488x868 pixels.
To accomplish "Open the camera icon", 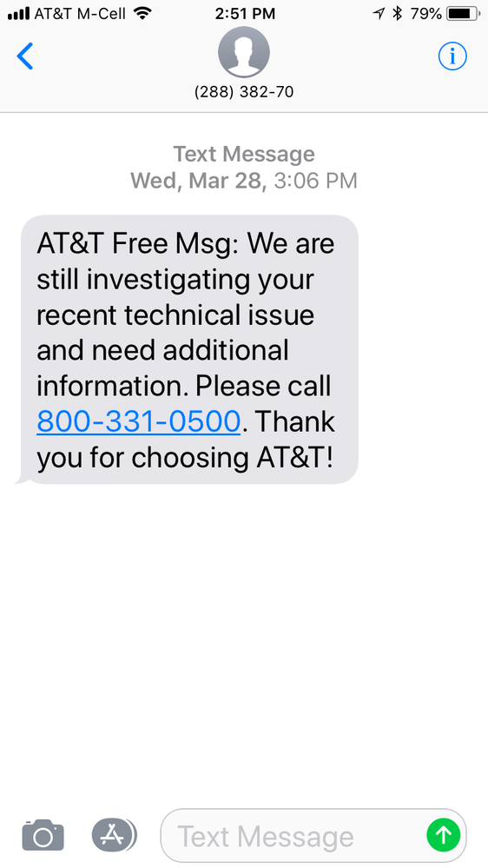I will click(x=43, y=835).
